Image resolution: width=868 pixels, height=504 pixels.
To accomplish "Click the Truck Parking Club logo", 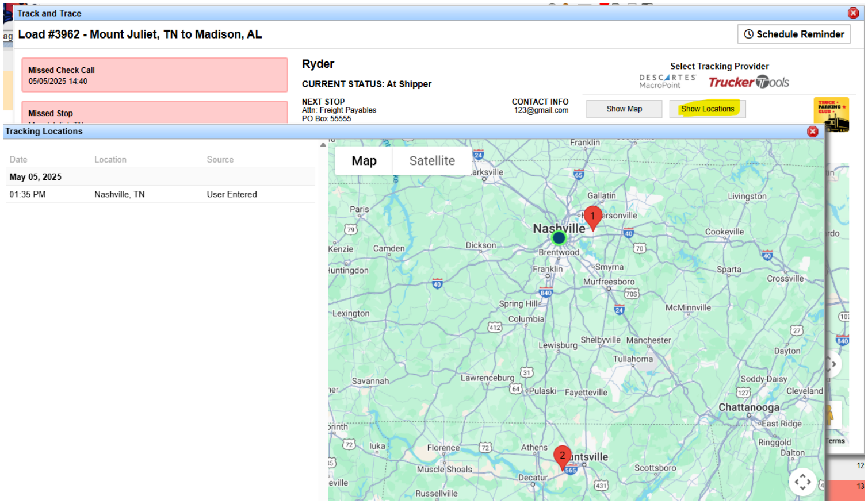I will pos(831,113).
